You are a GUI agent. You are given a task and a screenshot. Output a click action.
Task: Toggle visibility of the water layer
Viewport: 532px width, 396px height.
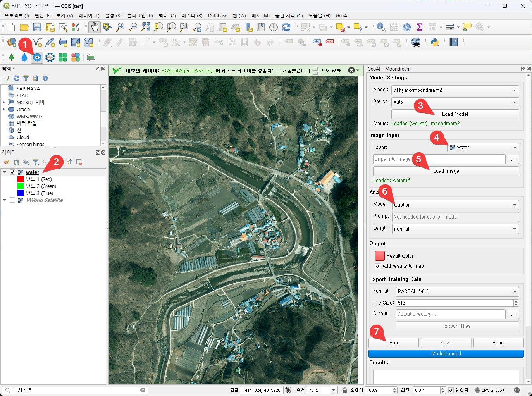pyautogui.click(x=12, y=172)
